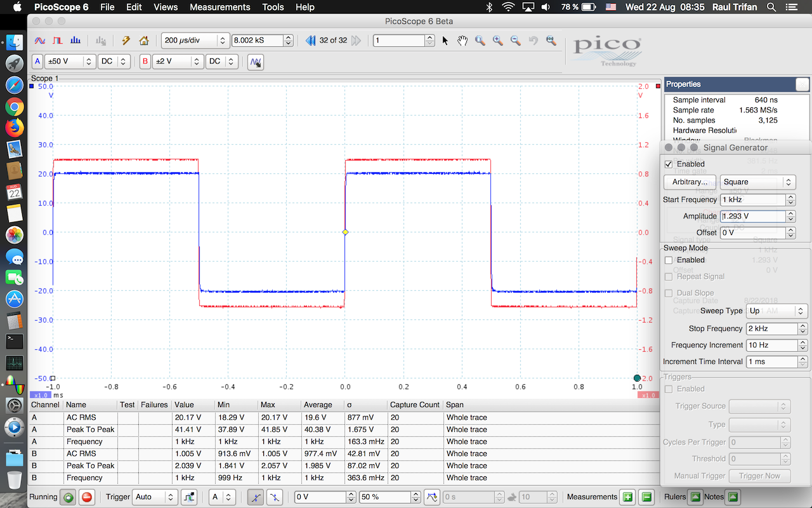The image size is (812, 508).
Task: Select the arrow selection tool
Action: coord(445,41)
